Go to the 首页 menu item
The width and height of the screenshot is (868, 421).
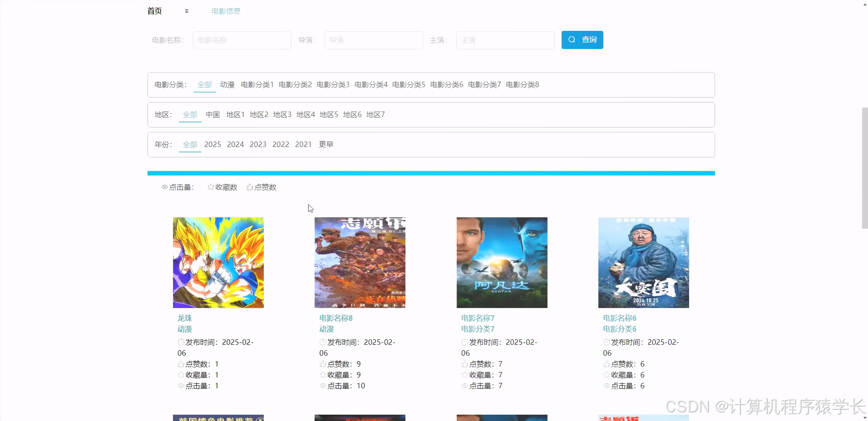pos(154,10)
